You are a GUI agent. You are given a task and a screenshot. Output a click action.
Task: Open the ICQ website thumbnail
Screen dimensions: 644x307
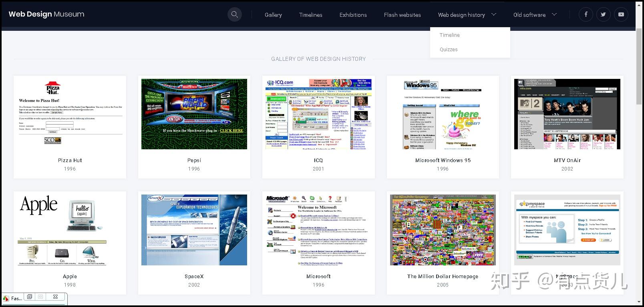[x=318, y=114]
